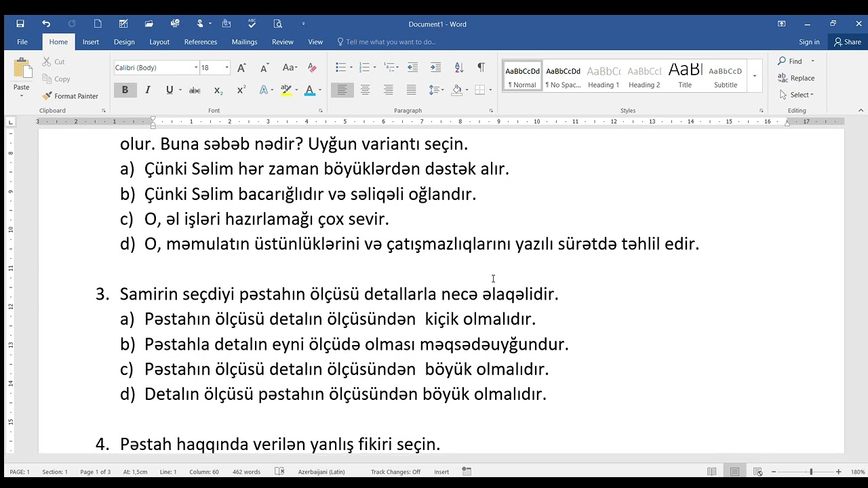Toggle Bold formatting
The height and width of the screenshot is (488, 868).
(125, 90)
